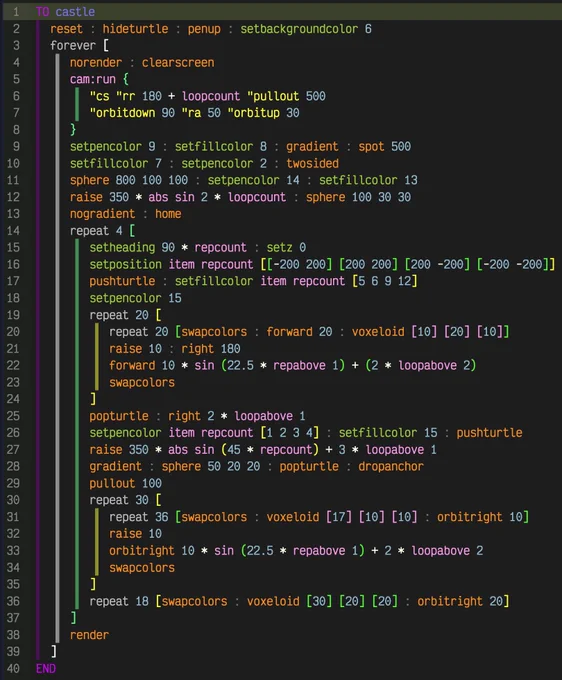Click "setpencolor 15" on line 18
The image size is (562, 680).
(x=135, y=298)
